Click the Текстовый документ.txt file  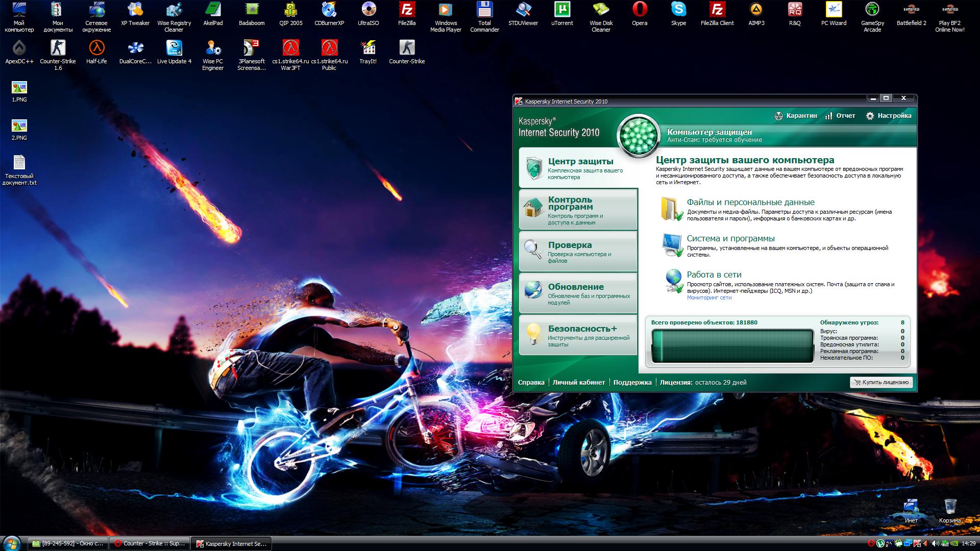tap(19, 170)
